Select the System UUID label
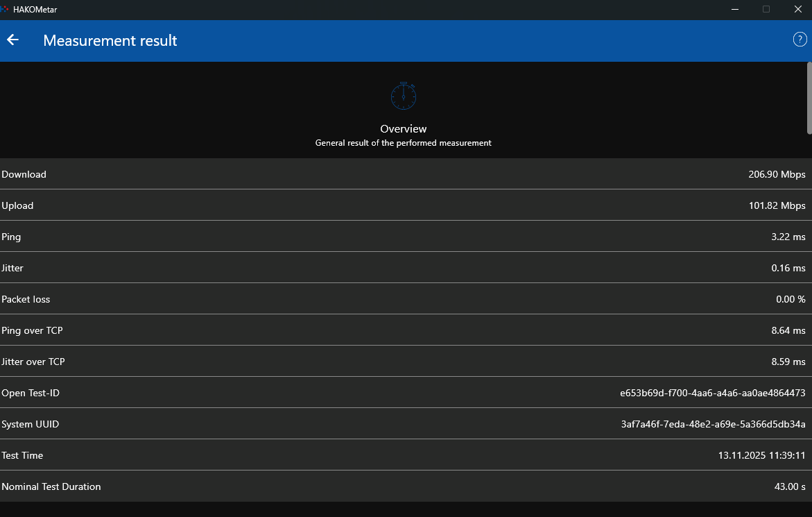812x517 pixels. [30, 424]
